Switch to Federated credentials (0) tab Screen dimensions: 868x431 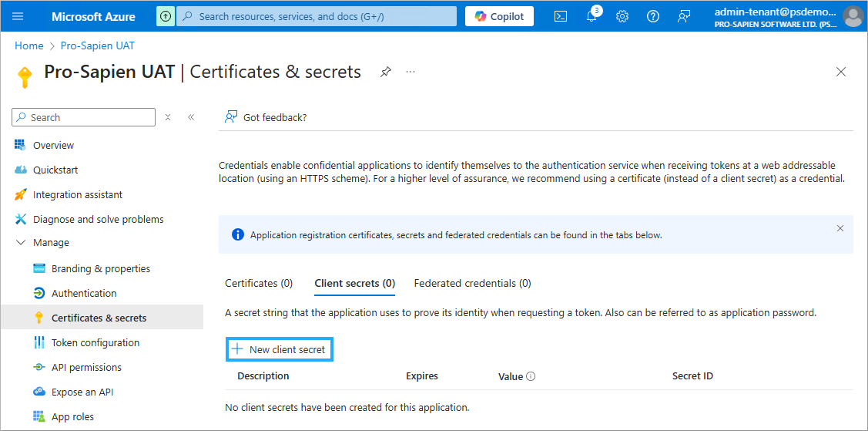pyautogui.click(x=472, y=283)
